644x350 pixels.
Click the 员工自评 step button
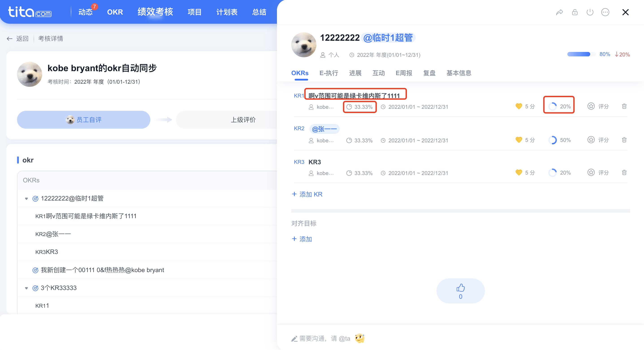[x=84, y=120]
